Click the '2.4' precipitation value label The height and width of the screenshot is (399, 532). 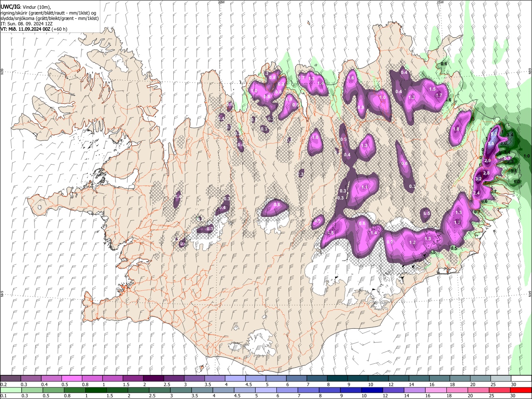476,193
